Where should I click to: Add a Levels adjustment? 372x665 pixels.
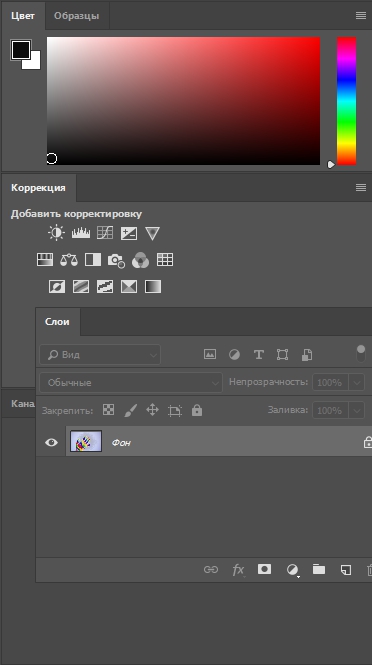point(81,233)
